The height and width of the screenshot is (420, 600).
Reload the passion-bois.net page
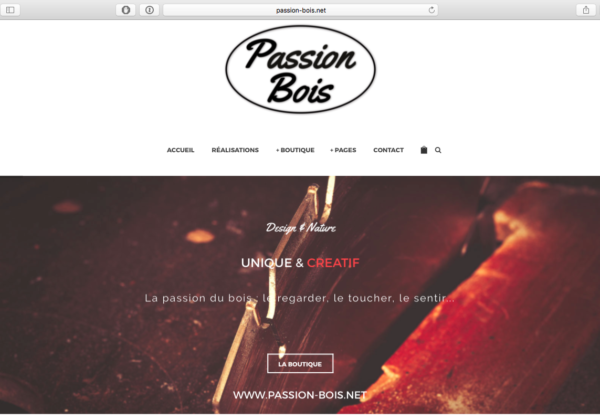(431, 10)
